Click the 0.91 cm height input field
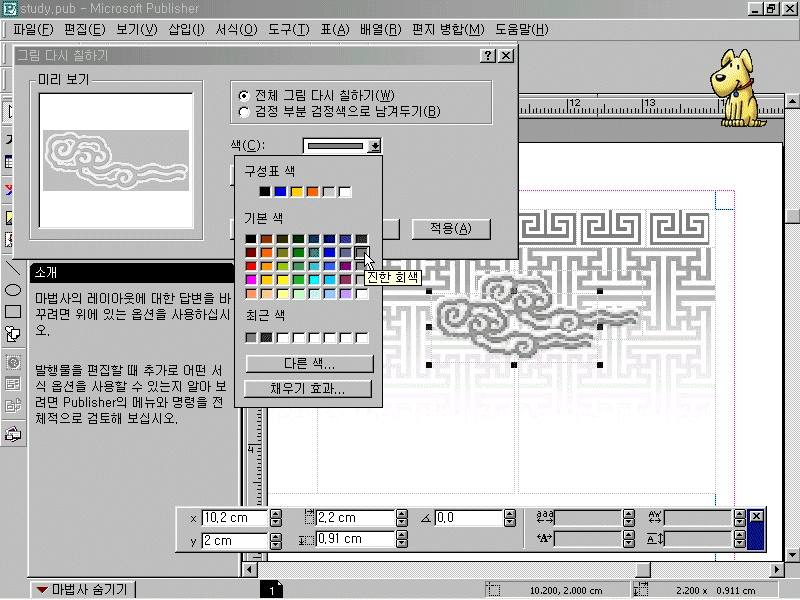The width and height of the screenshot is (800, 600). [355, 539]
